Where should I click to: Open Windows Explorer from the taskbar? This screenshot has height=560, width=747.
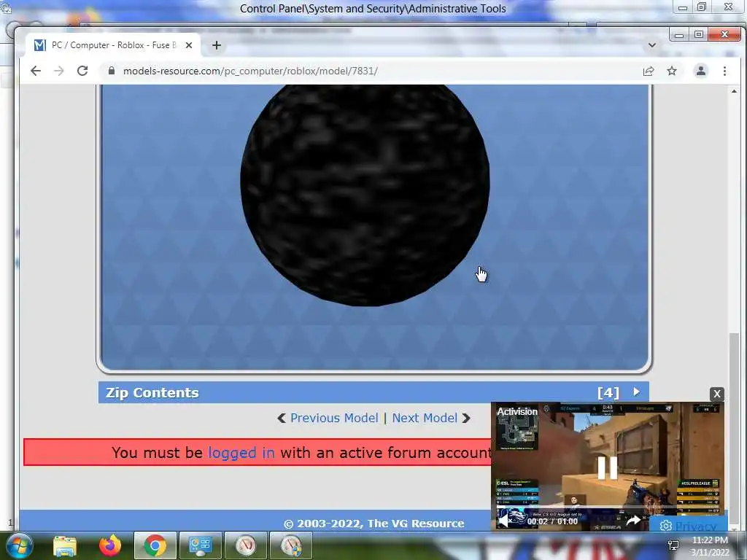(x=65, y=545)
